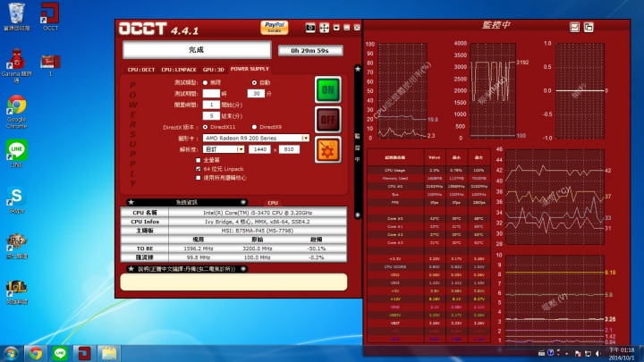644x362 pixels.
Task: Click the MSI B75MA-P45 motherboard cell
Action: [x=258, y=231]
